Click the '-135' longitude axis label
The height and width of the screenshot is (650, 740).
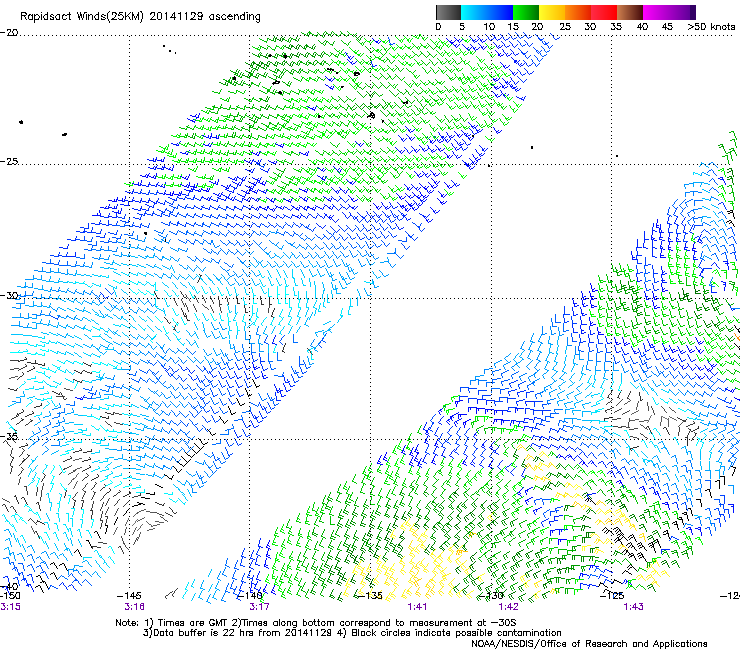click(x=370, y=596)
